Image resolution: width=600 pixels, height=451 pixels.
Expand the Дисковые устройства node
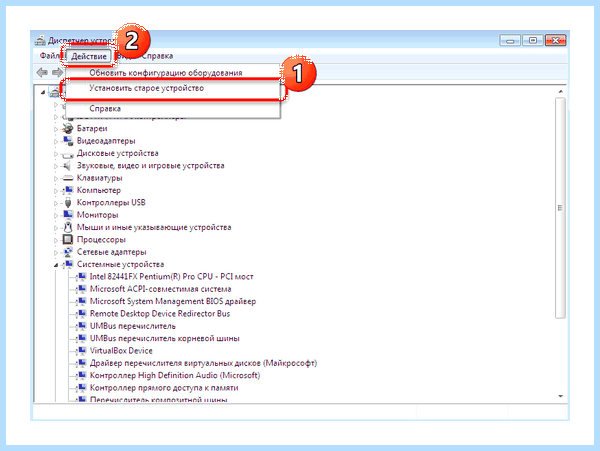tap(56, 154)
